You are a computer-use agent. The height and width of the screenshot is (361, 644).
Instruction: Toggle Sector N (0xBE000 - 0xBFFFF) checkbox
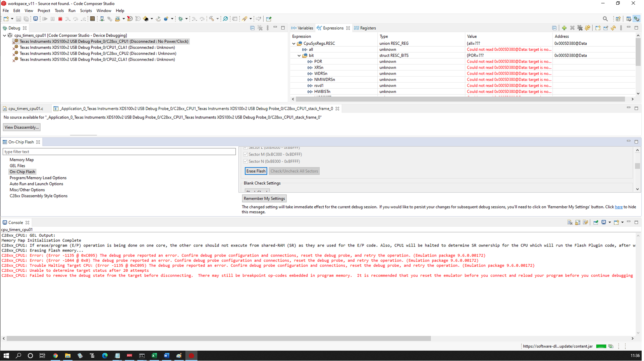pyautogui.click(x=246, y=161)
